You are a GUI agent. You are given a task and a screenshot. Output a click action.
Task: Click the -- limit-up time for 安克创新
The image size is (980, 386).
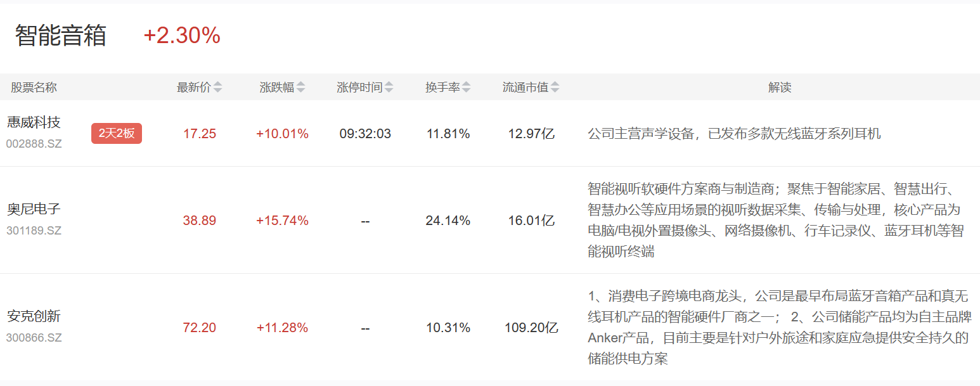365,328
